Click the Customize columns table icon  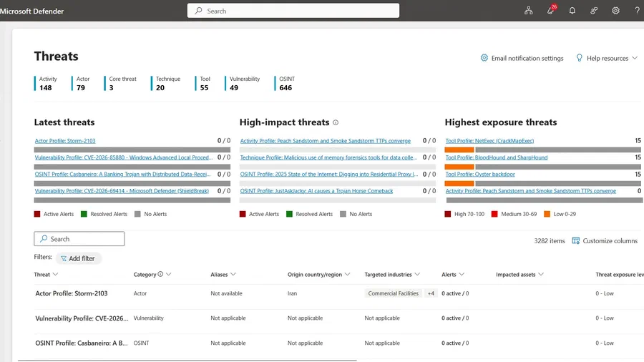tap(576, 240)
